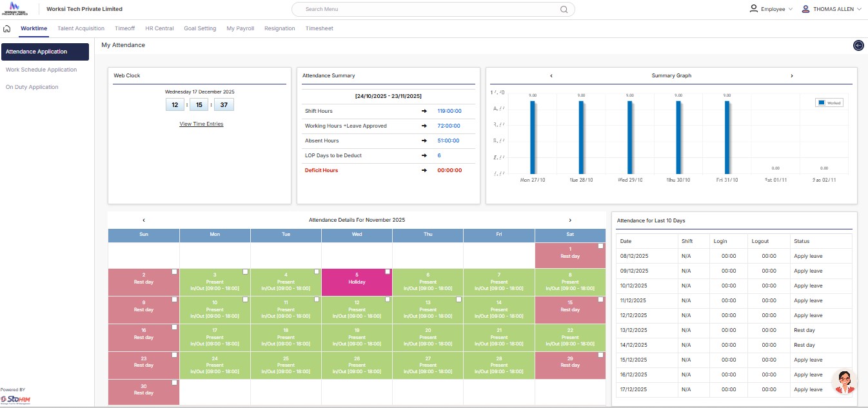Image resolution: width=868 pixels, height=408 pixels.
Task: Click the home icon in navigation bar
Action: (7, 29)
